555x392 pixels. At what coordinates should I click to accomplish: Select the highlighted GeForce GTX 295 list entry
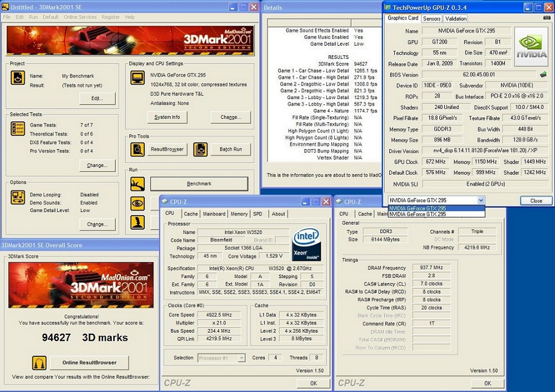tap(437, 209)
